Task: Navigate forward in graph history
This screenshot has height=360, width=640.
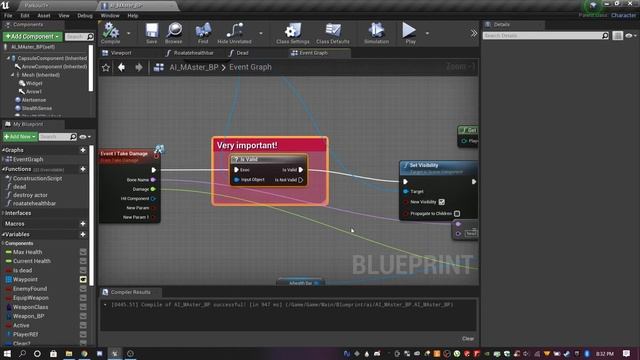Action: (138, 67)
